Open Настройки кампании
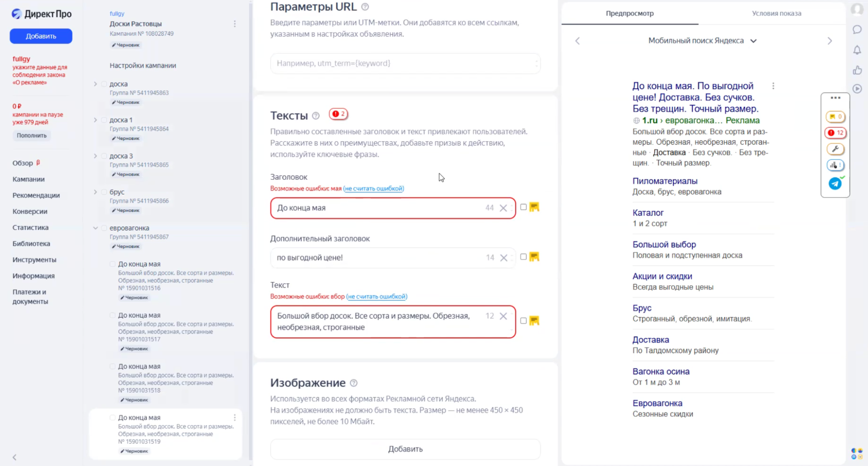The width and height of the screenshot is (868, 466). [x=143, y=66]
